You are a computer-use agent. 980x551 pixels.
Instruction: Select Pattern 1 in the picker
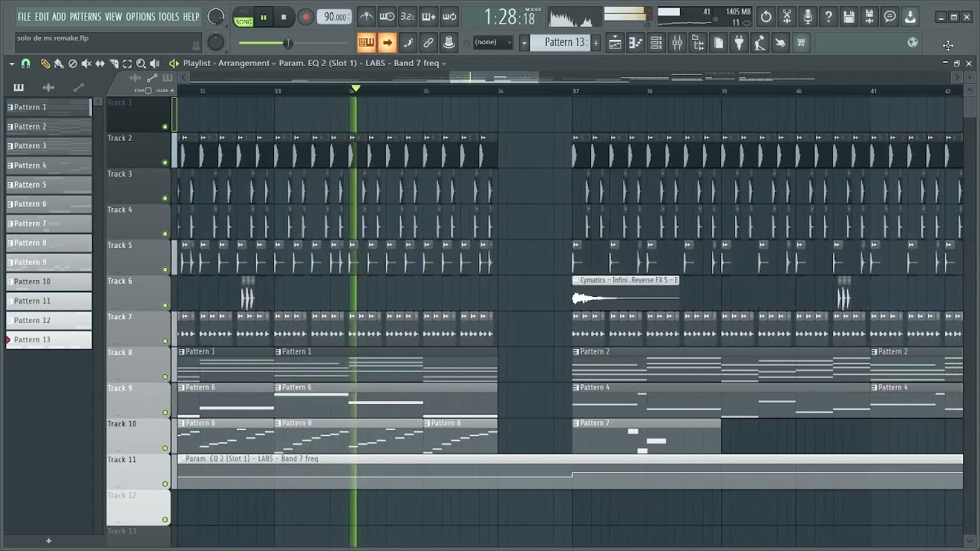(x=49, y=107)
